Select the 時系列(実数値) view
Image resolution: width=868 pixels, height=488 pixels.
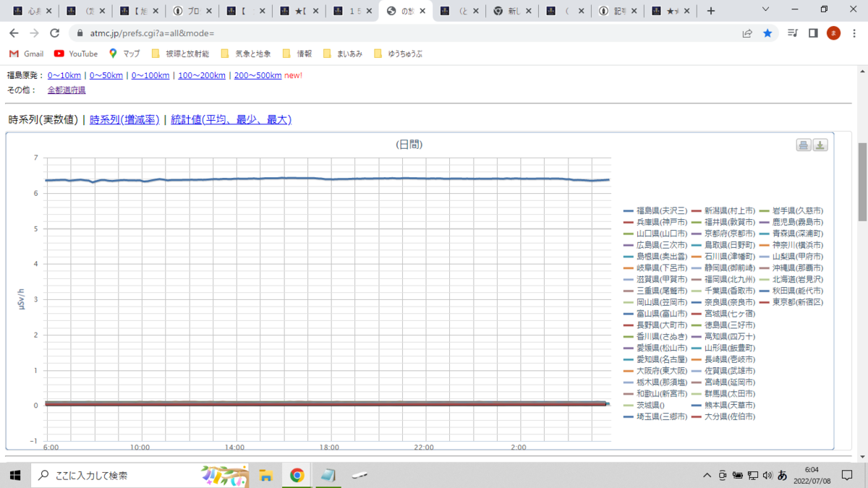[x=43, y=120]
